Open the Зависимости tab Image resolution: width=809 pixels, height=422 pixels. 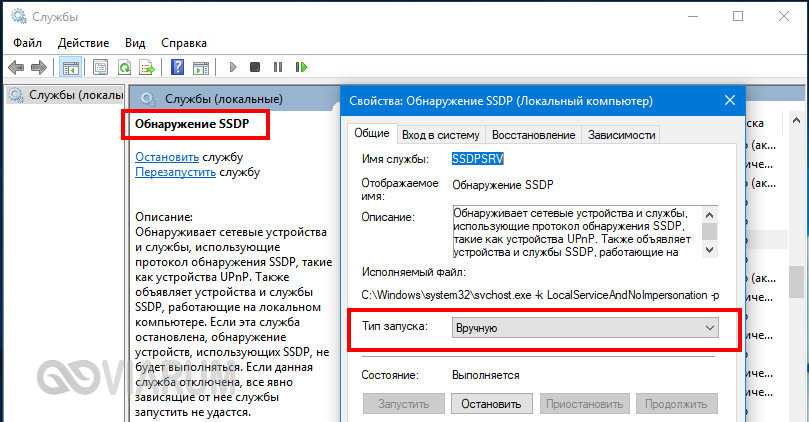coord(621,134)
